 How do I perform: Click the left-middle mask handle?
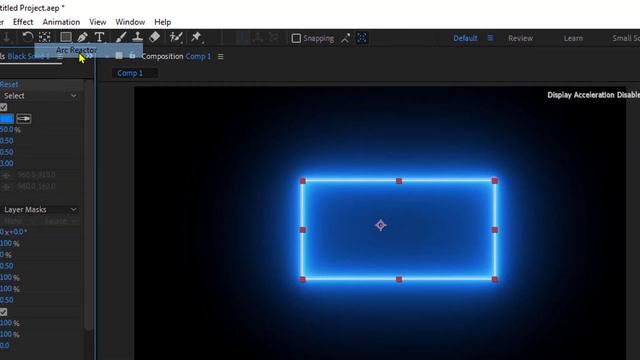point(302,230)
